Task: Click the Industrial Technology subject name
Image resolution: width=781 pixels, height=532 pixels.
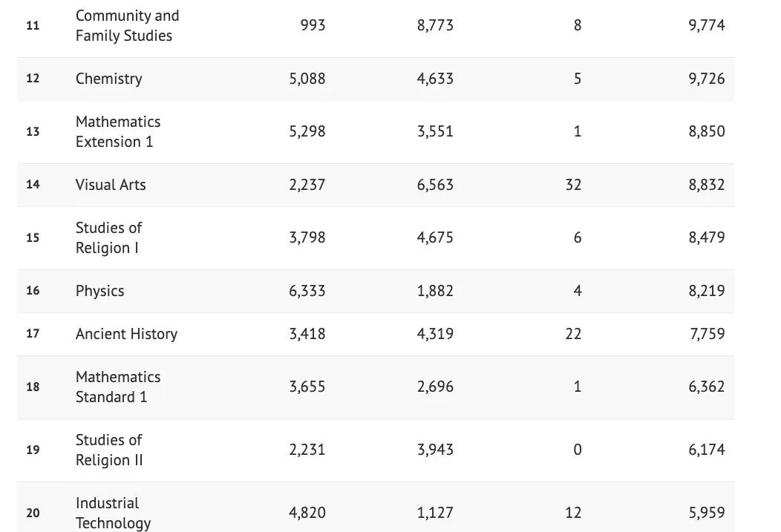Action: click(x=113, y=513)
